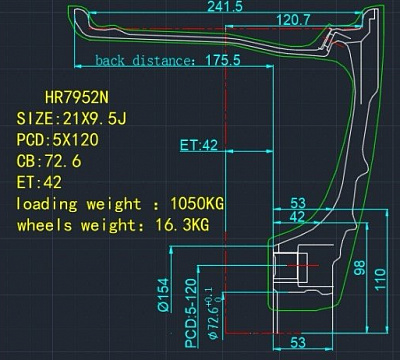Select the 241.5 overall width dimension text
This screenshot has width=400, height=360.
click(x=225, y=6)
